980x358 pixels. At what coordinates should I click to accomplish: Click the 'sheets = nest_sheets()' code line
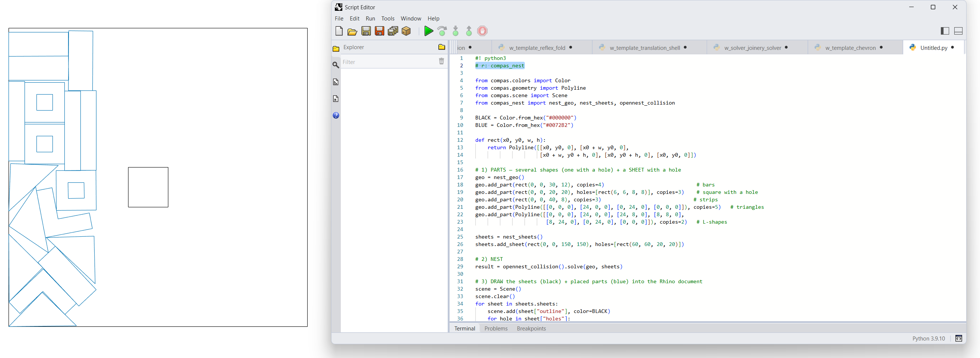509,237
